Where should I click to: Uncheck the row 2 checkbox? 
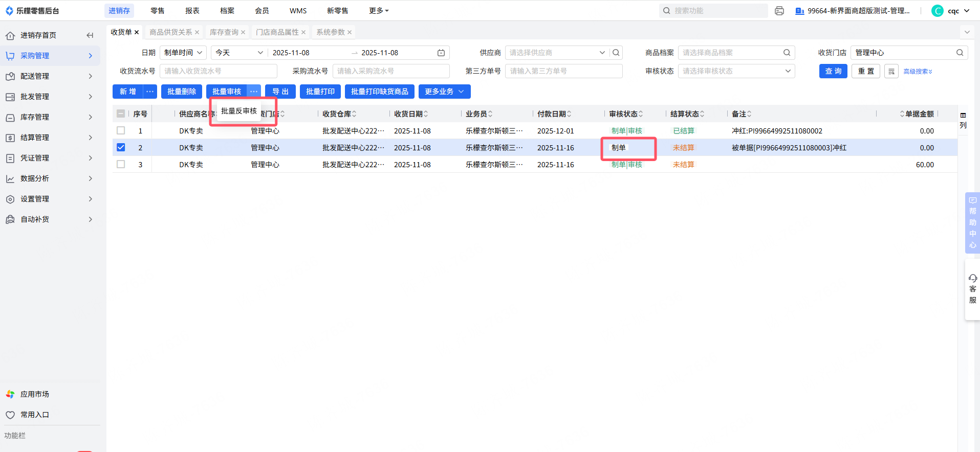click(121, 148)
